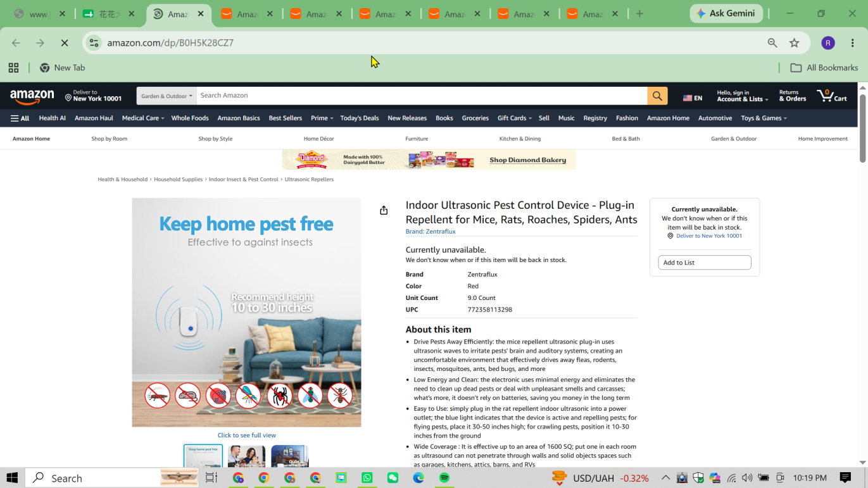The height and width of the screenshot is (488, 868).
Task: Open the Chrome apps grid
Action: click(x=13, y=68)
